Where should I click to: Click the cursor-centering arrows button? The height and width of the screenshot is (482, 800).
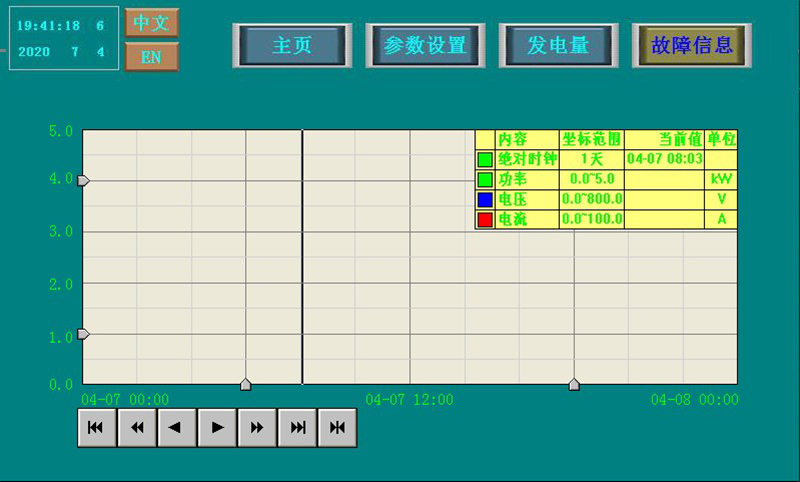pyautogui.click(x=337, y=428)
